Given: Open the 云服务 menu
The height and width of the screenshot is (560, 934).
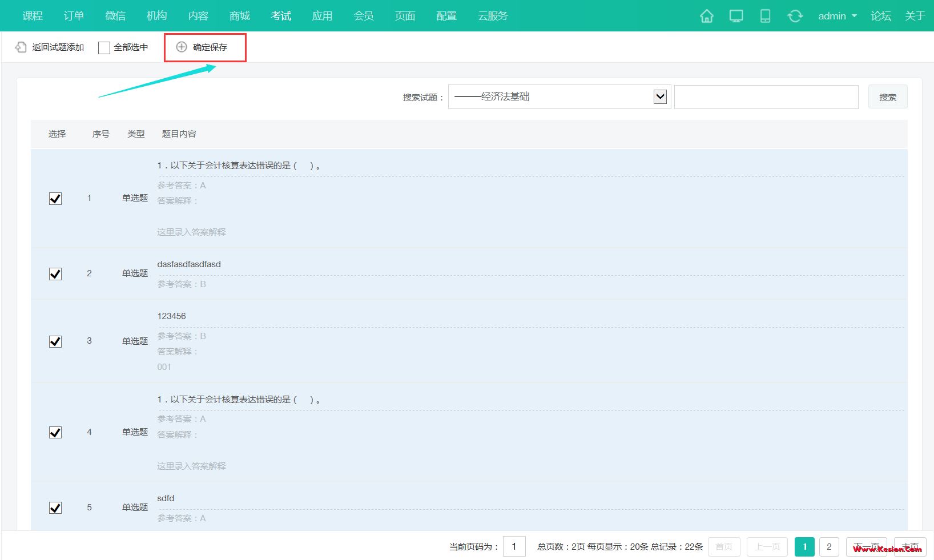Looking at the screenshot, I should (492, 16).
